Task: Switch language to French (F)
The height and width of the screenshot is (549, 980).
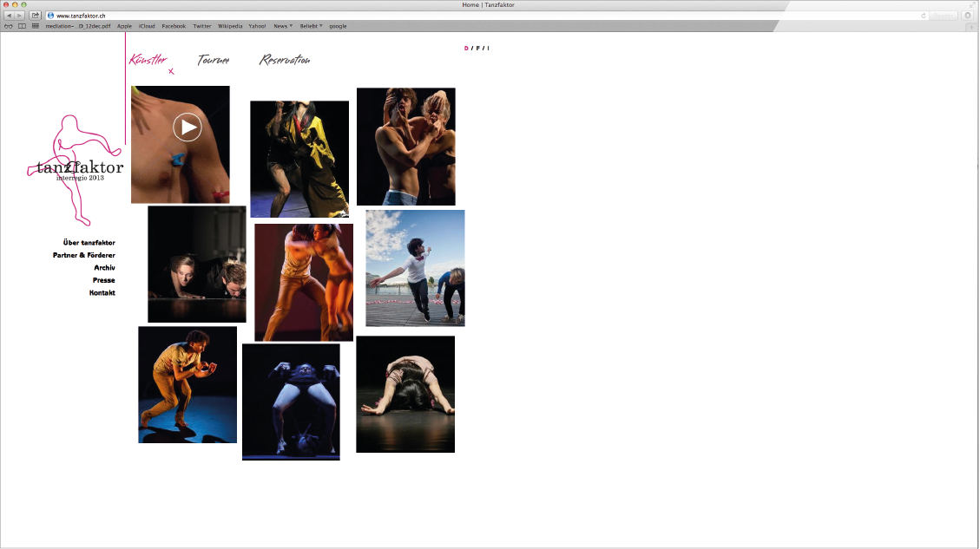Action: (478, 48)
